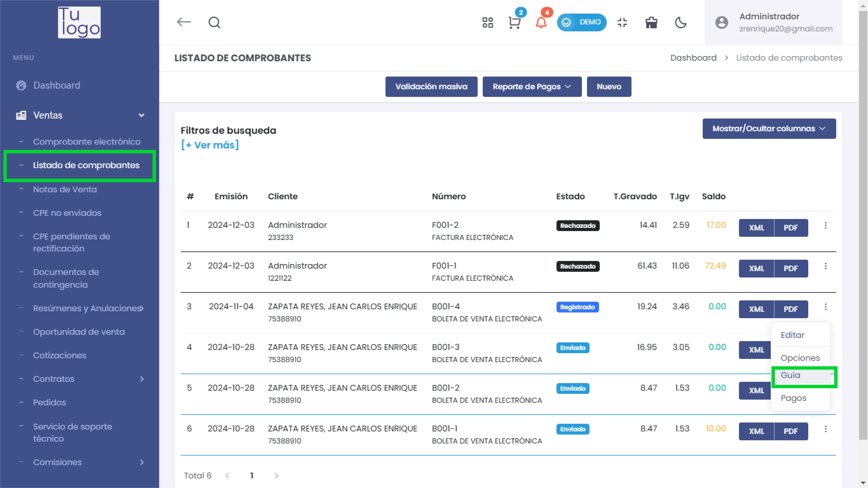Click the Validación masiva button
This screenshot has width=868, height=488.
click(x=431, y=87)
